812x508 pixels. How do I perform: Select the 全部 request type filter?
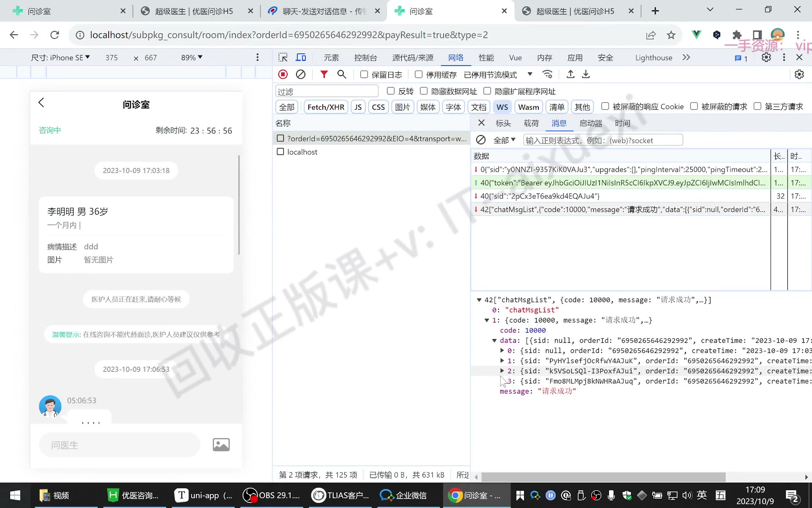pyautogui.click(x=287, y=107)
